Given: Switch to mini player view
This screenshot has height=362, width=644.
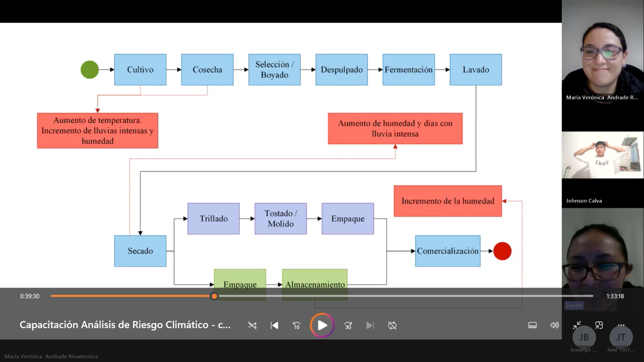Looking at the screenshot, I should tap(599, 325).
